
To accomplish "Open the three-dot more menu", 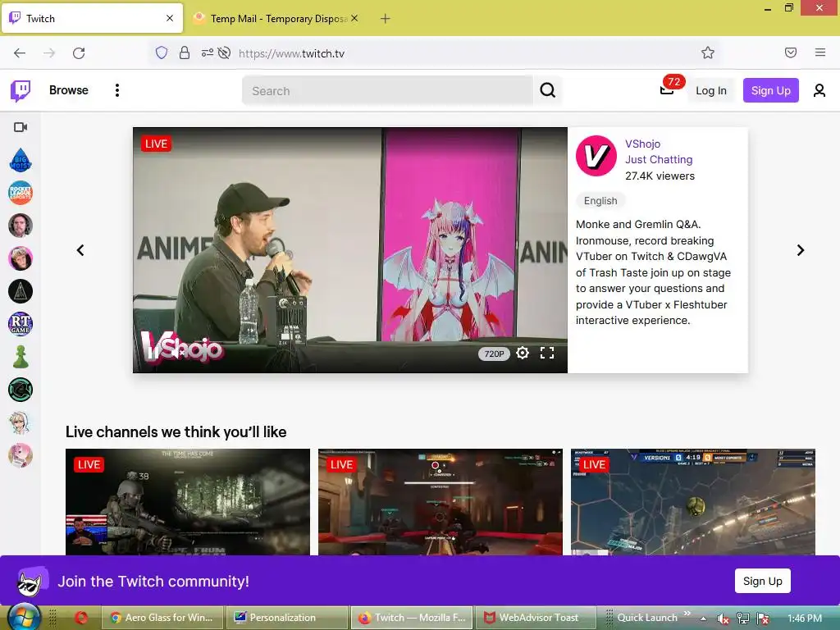I will [x=116, y=90].
